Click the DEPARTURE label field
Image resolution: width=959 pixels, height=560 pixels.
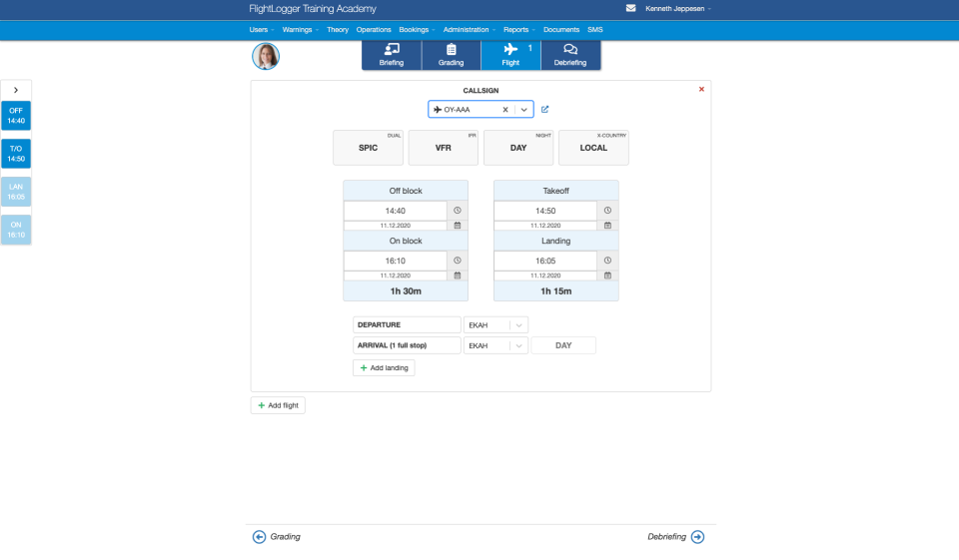(407, 325)
